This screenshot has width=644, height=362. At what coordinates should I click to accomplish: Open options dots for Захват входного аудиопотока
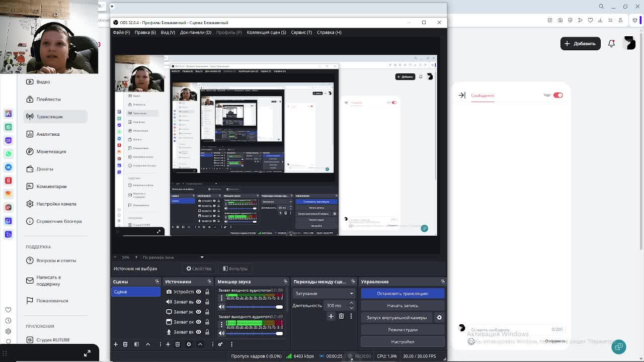coord(221,298)
